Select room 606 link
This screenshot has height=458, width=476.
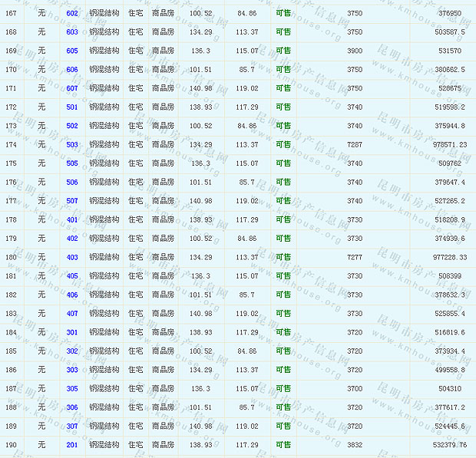pyautogui.click(x=72, y=70)
